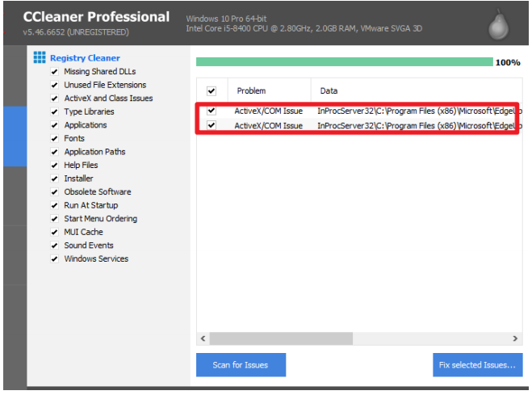Select the first InProcServer32 data entry

click(420, 111)
